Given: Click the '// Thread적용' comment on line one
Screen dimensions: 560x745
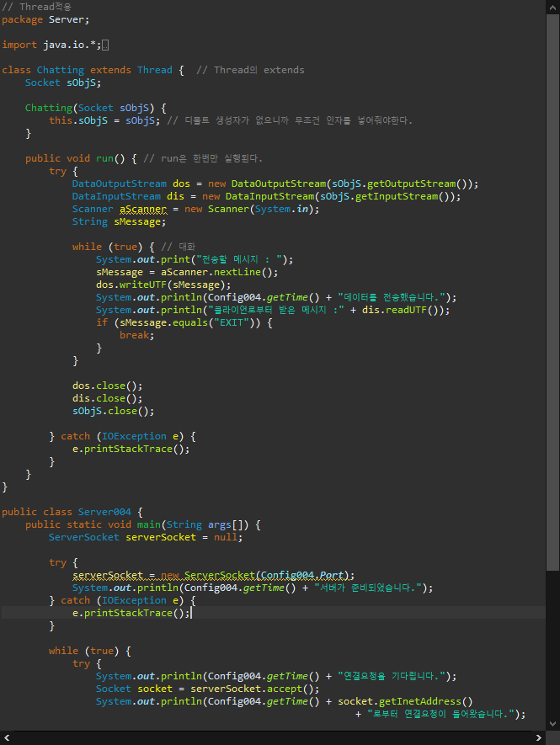Looking at the screenshot, I should point(36,7).
